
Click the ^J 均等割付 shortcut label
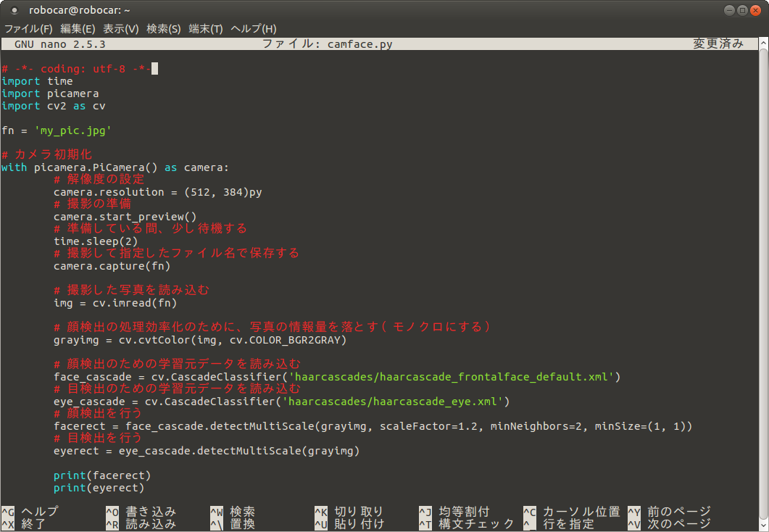tap(454, 512)
